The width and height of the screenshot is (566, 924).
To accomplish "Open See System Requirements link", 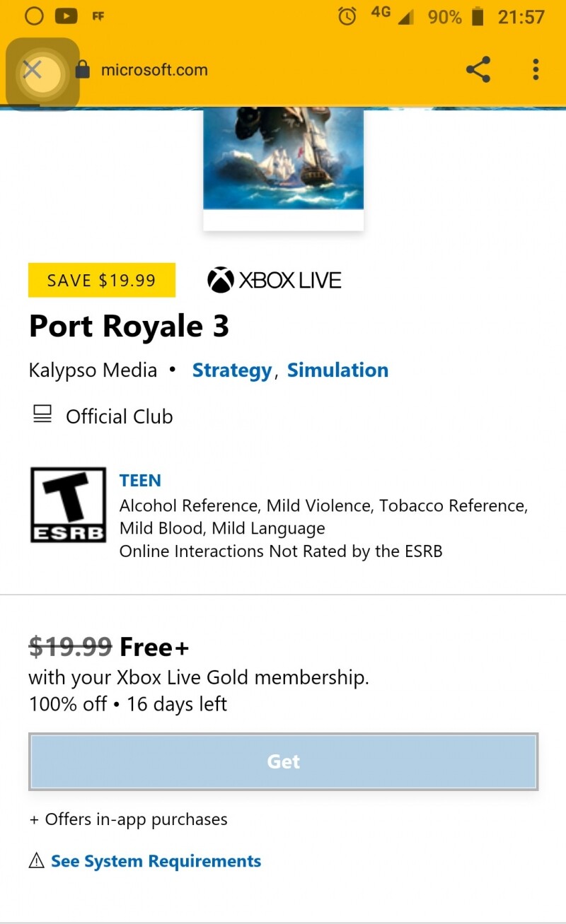I will tap(156, 861).
